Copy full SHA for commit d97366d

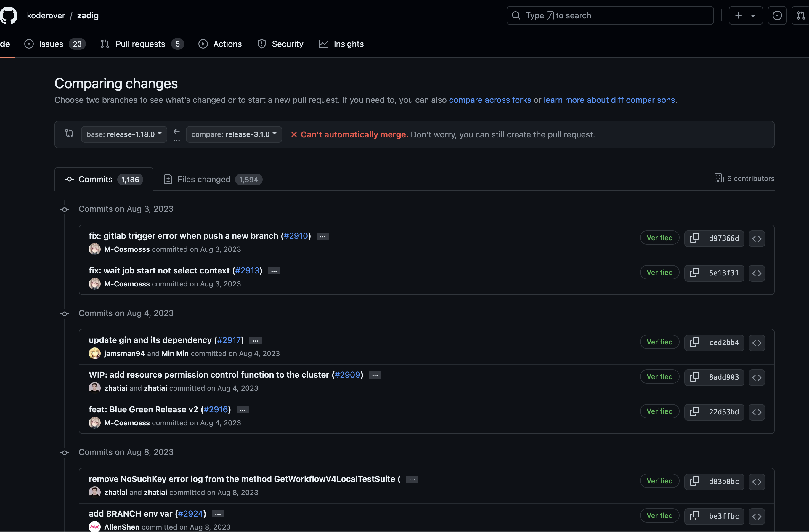point(694,238)
